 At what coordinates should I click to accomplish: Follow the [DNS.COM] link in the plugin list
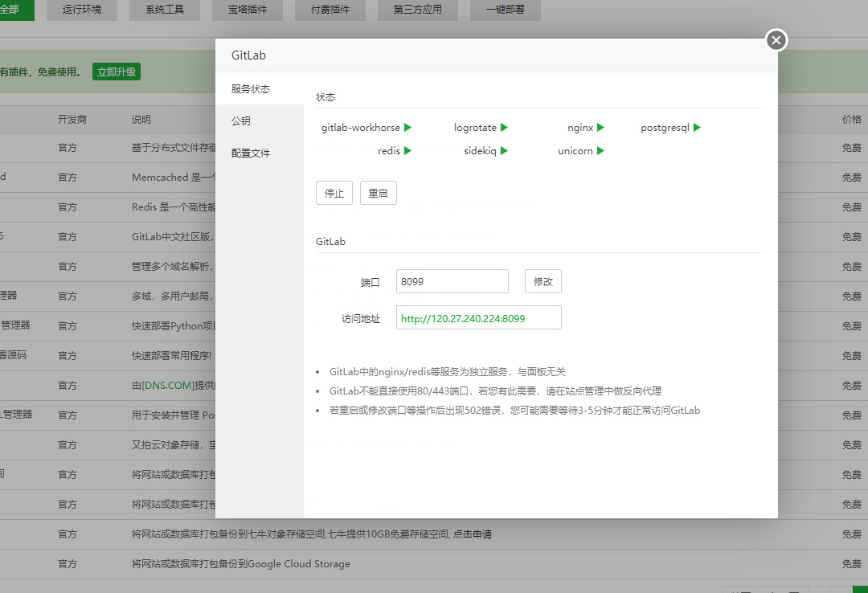click(168, 386)
